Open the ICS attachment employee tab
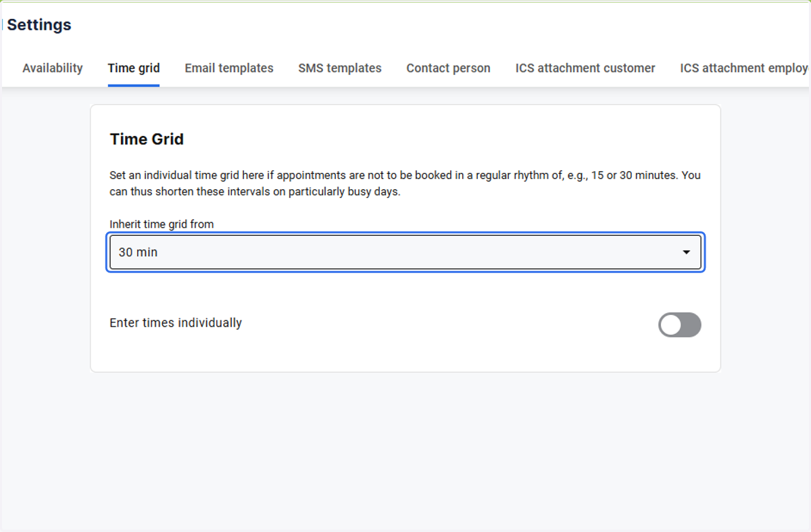 click(x=745, y=68)
